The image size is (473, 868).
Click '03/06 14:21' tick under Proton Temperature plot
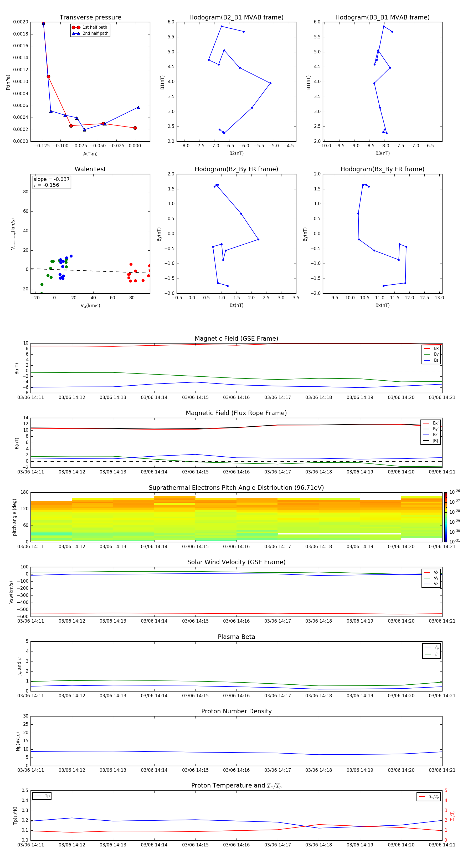pos(442,845)
